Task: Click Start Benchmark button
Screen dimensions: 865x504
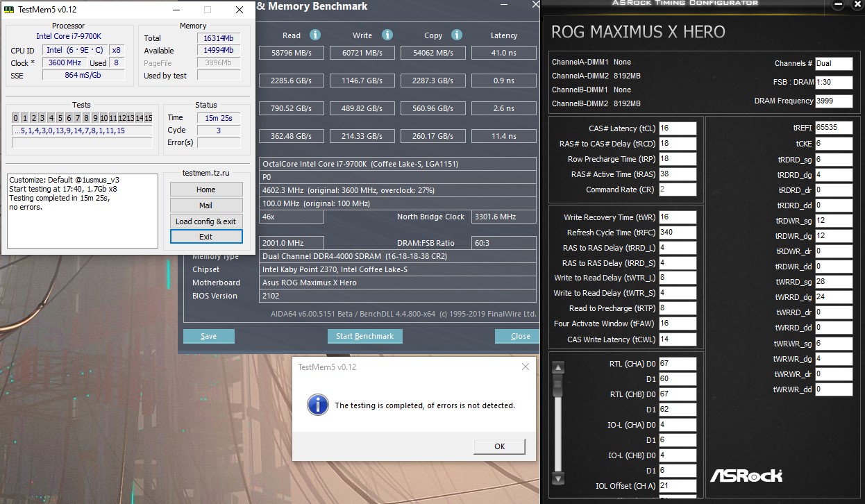Action: point(364,336)
